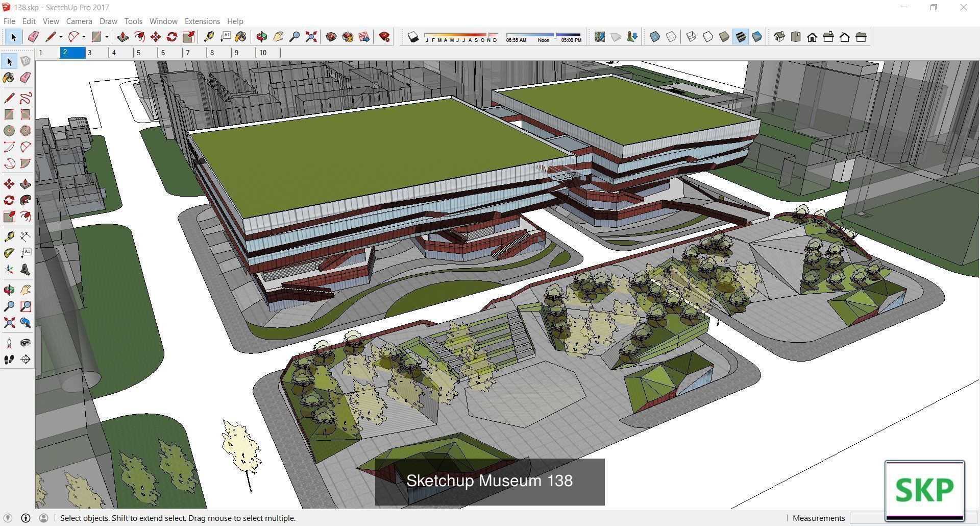
Task: Pick the Rotated Rectangle tool
Action: (x=25, y=114)
